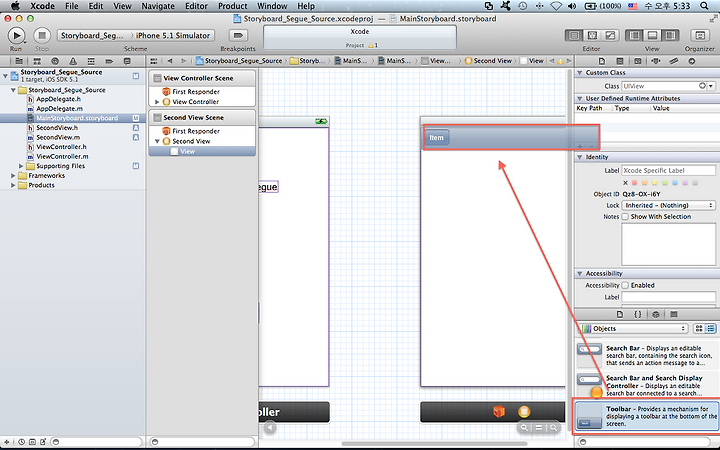Open the Editor menu
This screenshot has height=450, width=720.
click(x=196, y=6)
